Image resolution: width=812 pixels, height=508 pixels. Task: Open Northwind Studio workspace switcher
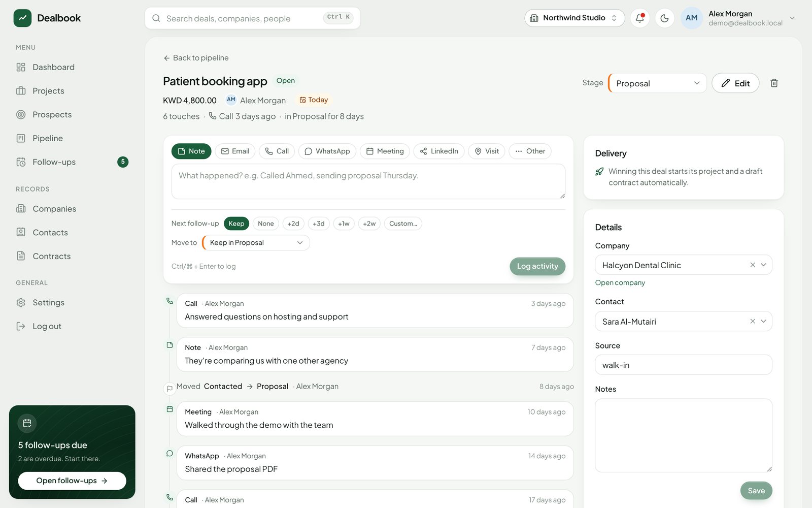click(574, 18)
